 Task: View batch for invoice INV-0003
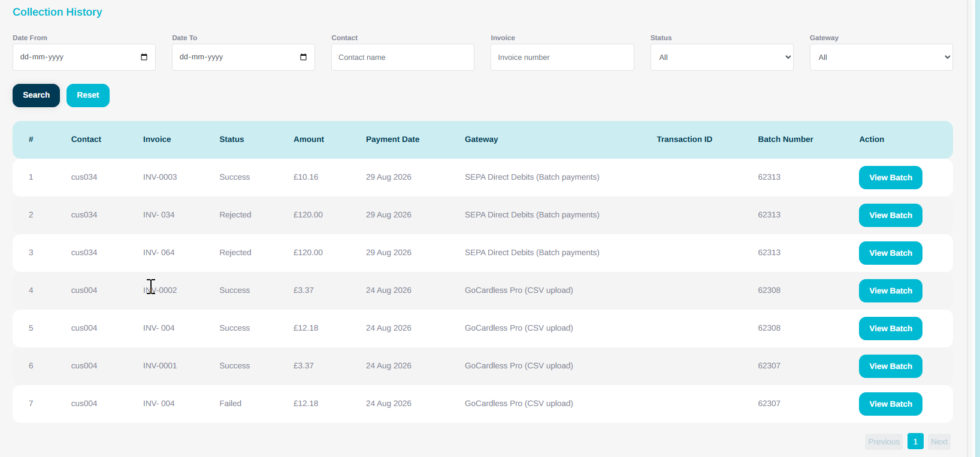[891, 177]
